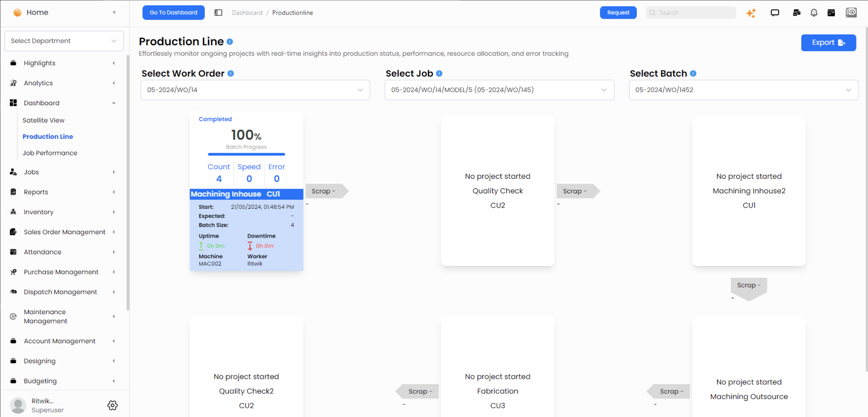
Task: Click the info icon beside Production Line title
Action: click(230, 42)
